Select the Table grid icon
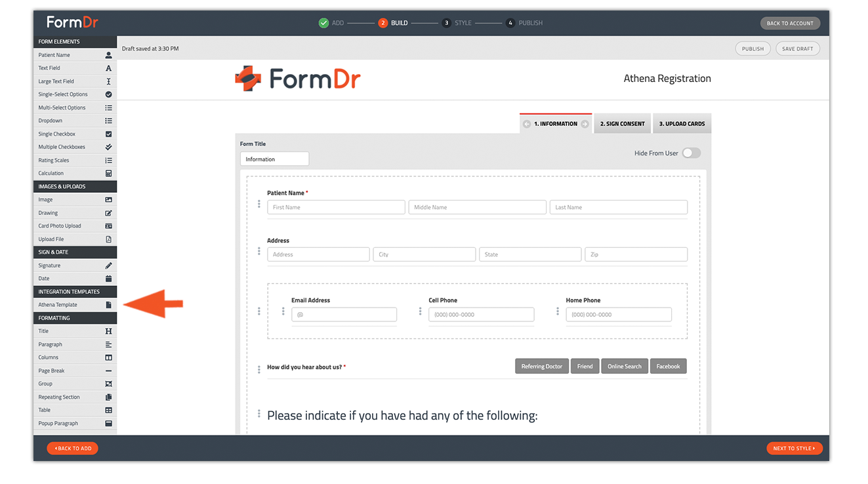 (x=109, y=410)
